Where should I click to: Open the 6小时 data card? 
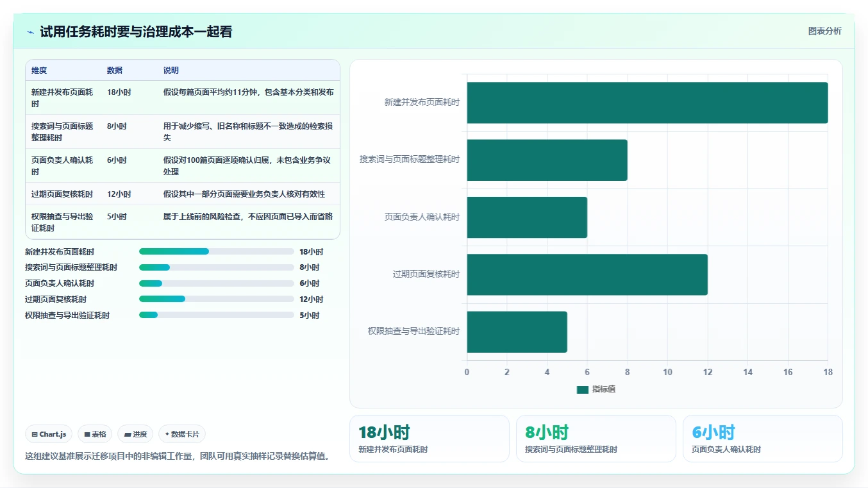pyautogui.click(x=763, y=439)
